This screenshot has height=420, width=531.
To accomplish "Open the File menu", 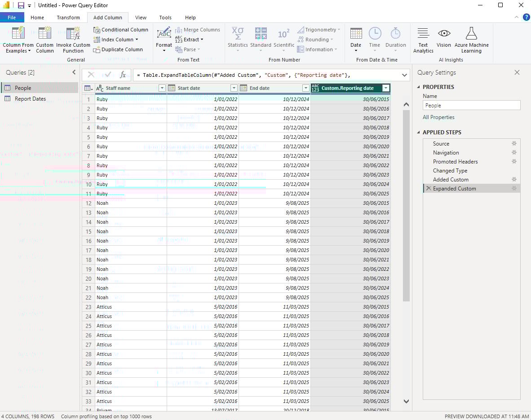I will point(12,18).
